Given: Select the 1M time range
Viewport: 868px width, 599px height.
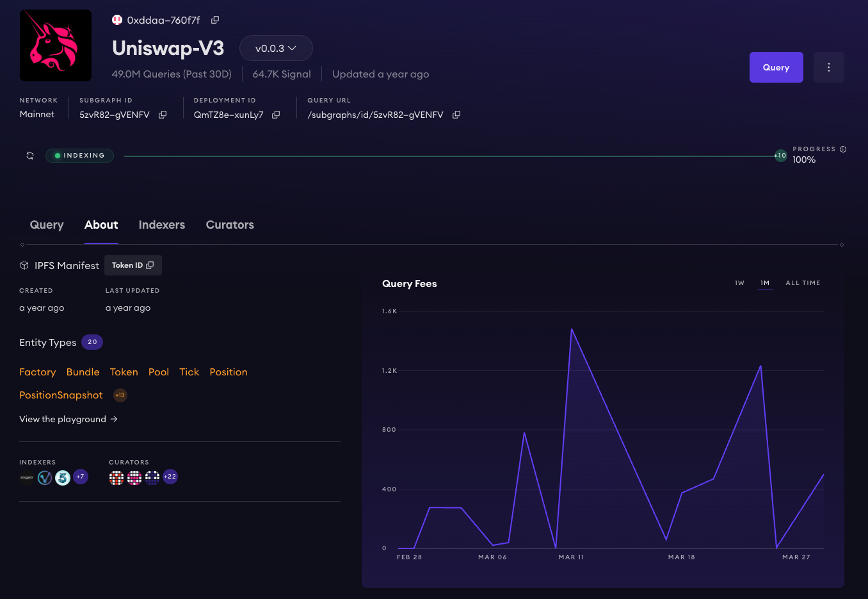Looking at the screenshot, I should (765, 283).
